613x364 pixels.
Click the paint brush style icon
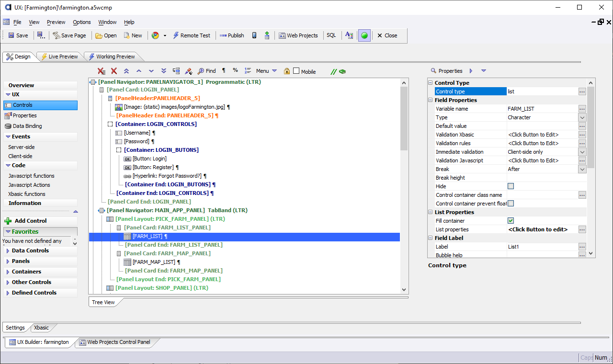point(189,71)
